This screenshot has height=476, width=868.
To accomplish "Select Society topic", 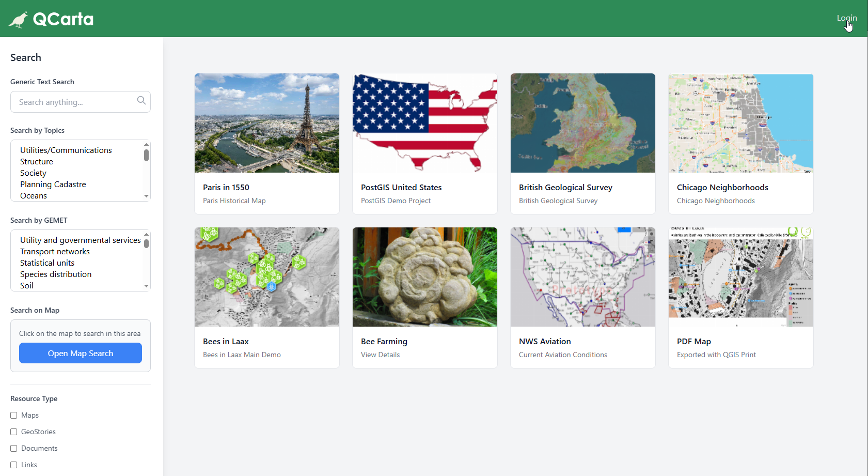I will point(33,173).
